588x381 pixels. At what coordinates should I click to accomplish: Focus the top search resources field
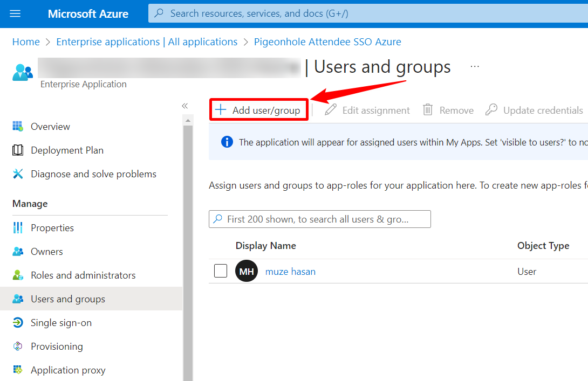[x=368, y=13]
